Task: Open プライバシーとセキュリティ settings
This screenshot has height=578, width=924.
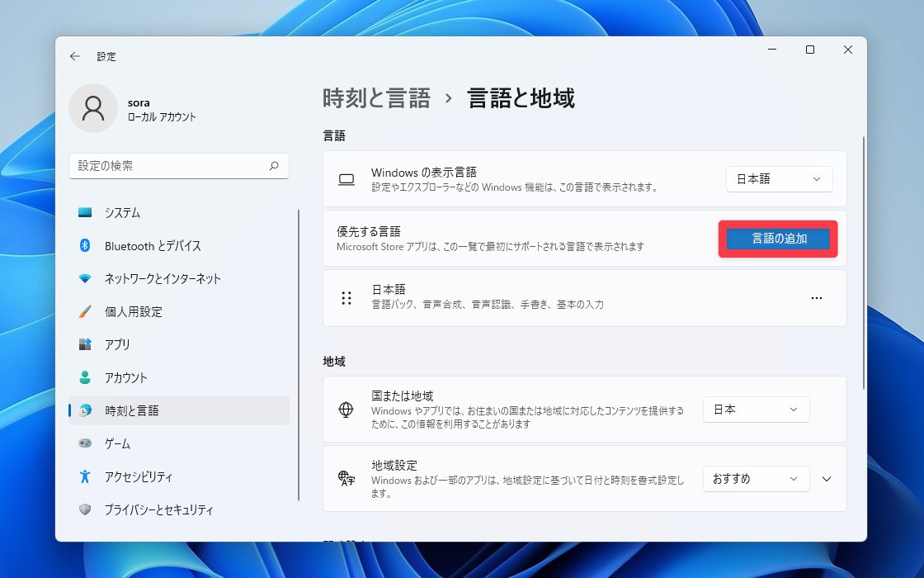Action: point(179,509)
